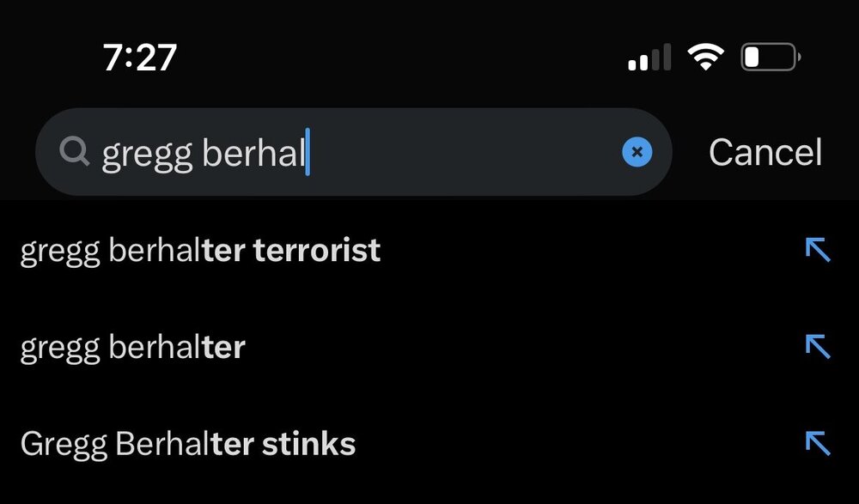The image size is (859, 504).
Task: Select the "gregg berhalter terrorist" suggestion
Action: [x=200, y=251]
